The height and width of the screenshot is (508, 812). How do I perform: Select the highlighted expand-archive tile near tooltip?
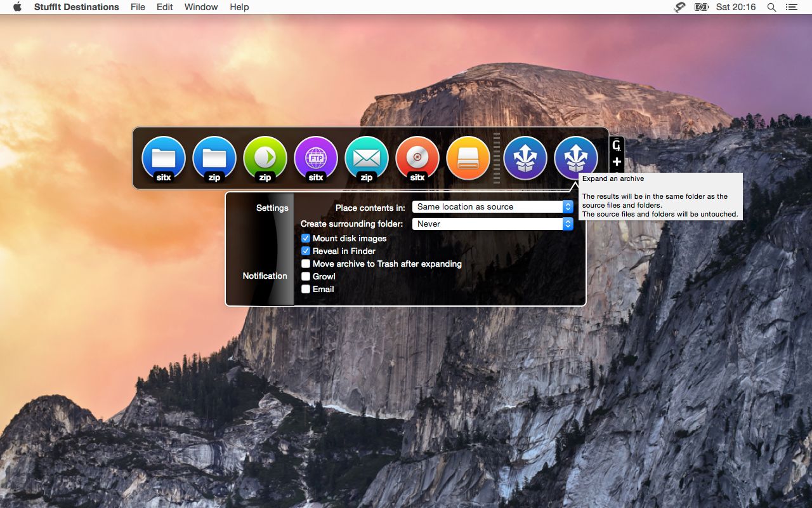pyautogui.click(x=576, y=158)
